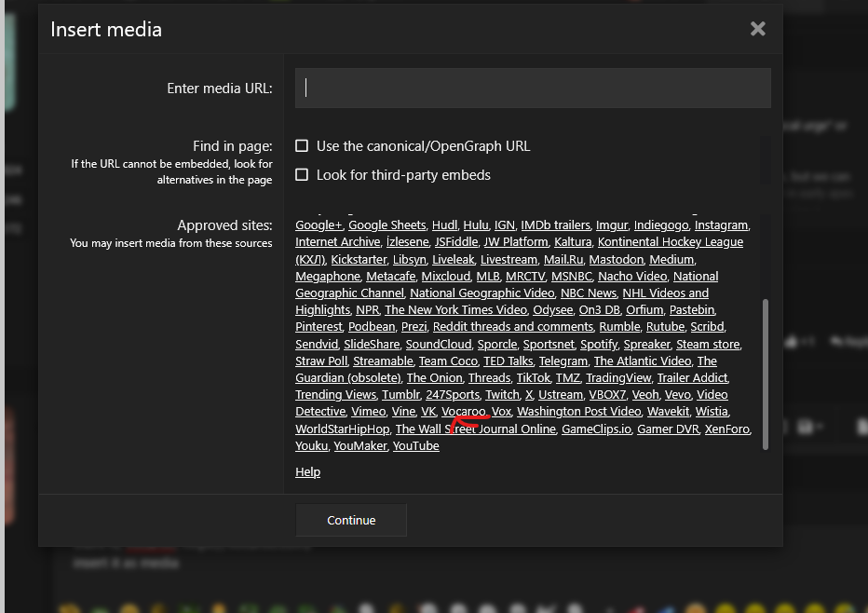Click the Spotify link
This screenshot has width=868, height=613.
click(x=599, y=345)
